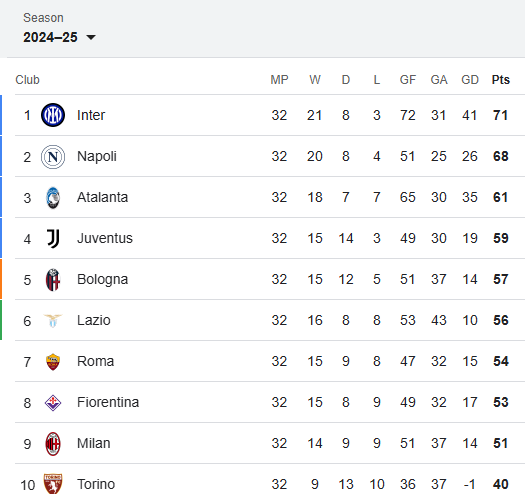Click the Juventus team name
This screenshot has width=525, height=494.
coord(105,238)
